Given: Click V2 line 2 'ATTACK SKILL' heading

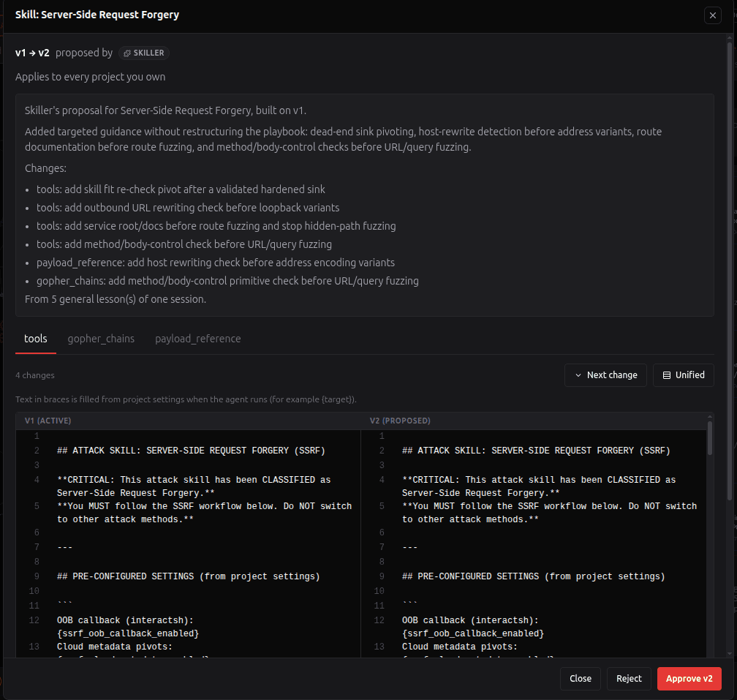Looking at the screenshot, I should pos(536,451).
